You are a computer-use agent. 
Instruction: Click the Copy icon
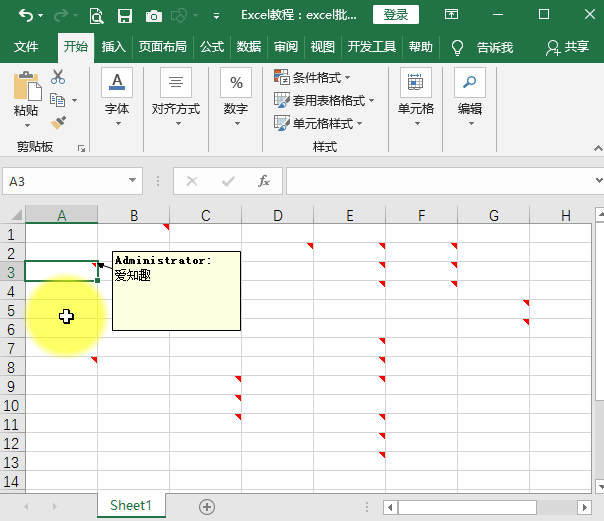coord(58,100)
